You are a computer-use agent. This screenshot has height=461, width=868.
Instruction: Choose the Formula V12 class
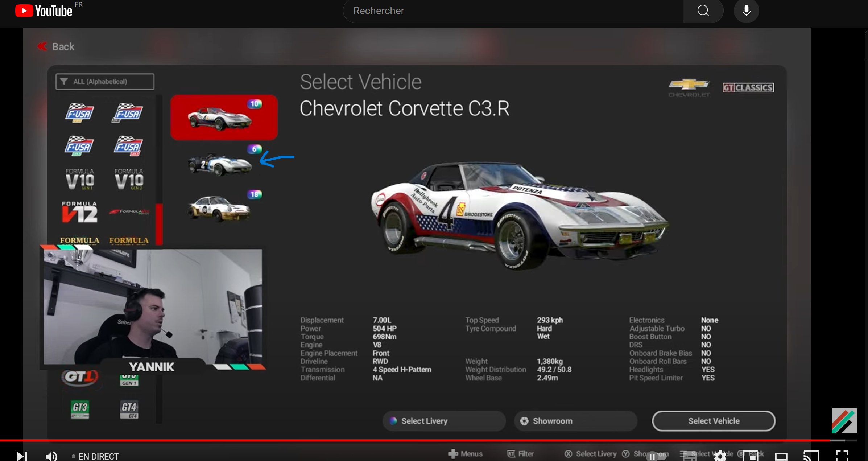point(79,212)
